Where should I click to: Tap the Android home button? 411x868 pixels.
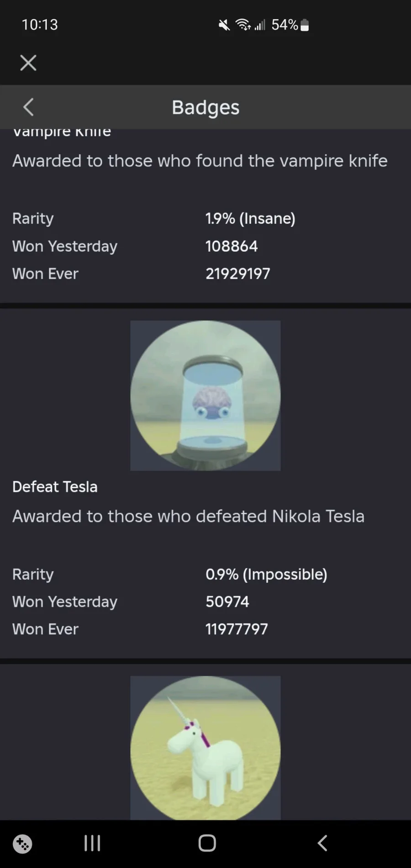(207, 843)
